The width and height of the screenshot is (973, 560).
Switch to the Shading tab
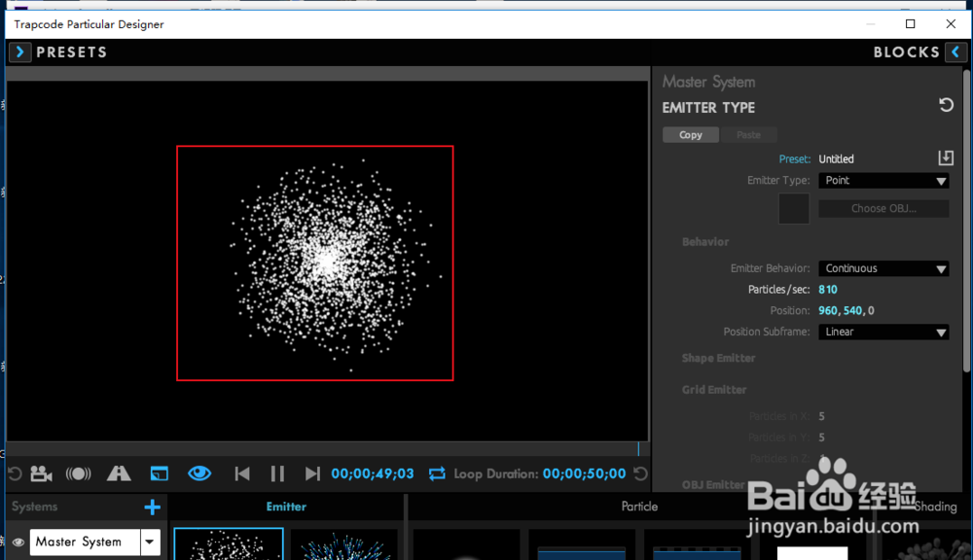tap(935, 507)
